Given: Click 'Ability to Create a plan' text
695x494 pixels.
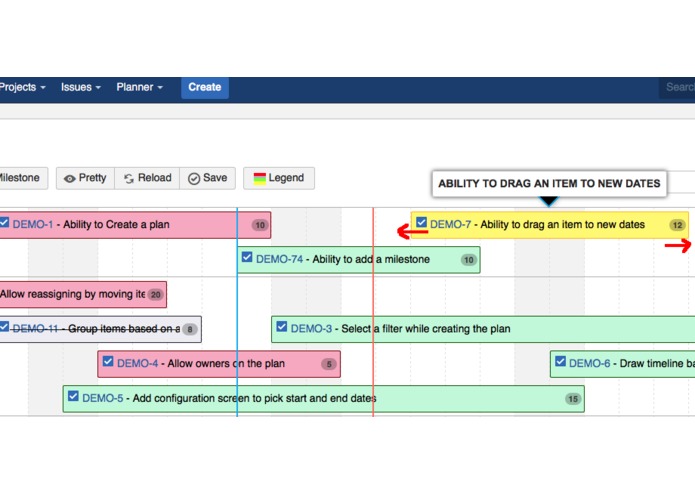Looking at the screenshot, I should coord(116,225).
